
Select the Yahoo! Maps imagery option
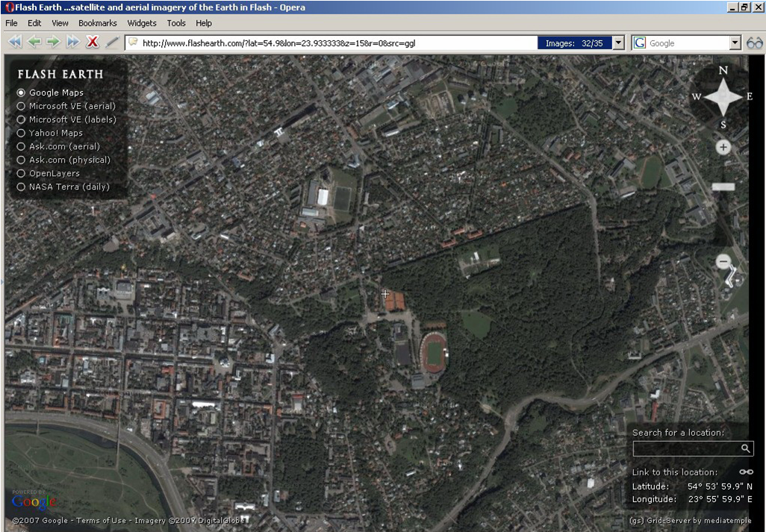point(21,133)
